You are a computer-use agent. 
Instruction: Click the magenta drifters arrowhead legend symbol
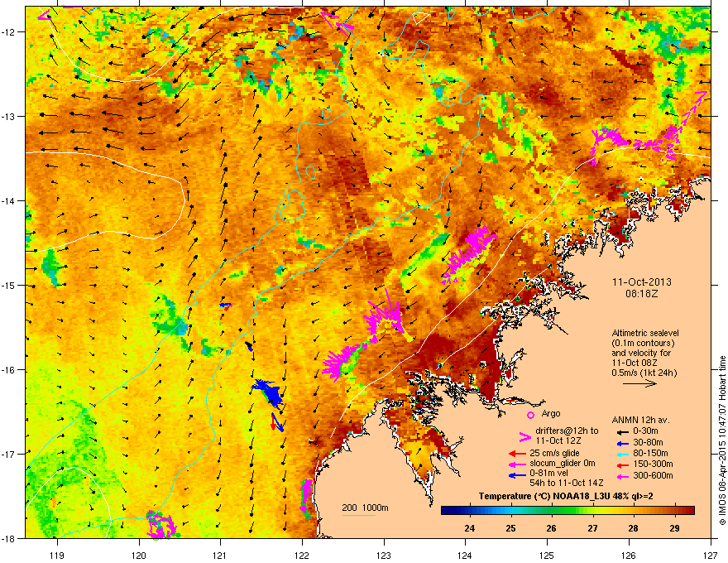pyautogui.click(x=525, y=436)
